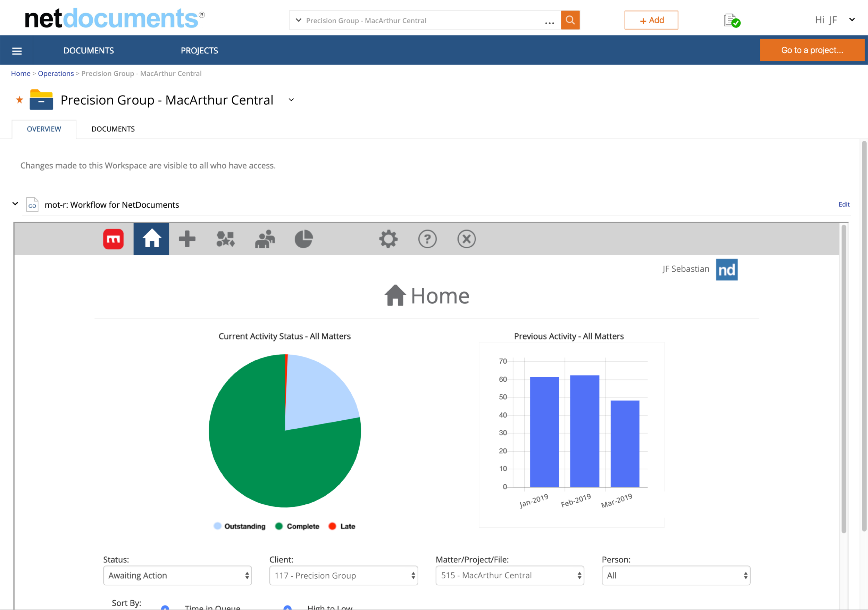Viewport: 868px width, 610px height.
Task: Expand the search scope chevron
Action: pyautogui.click(x=299, y=20)
